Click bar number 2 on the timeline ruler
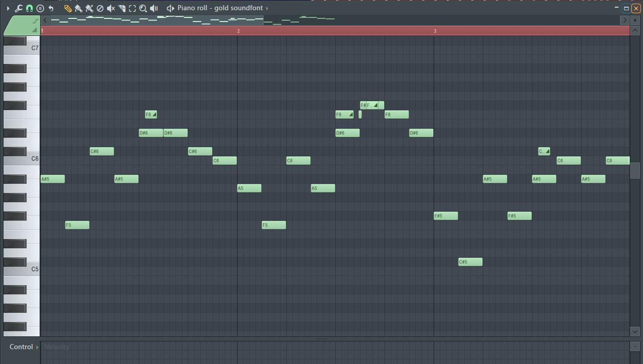The width and height of the screenshot is (643, 364). pos(239,31)
